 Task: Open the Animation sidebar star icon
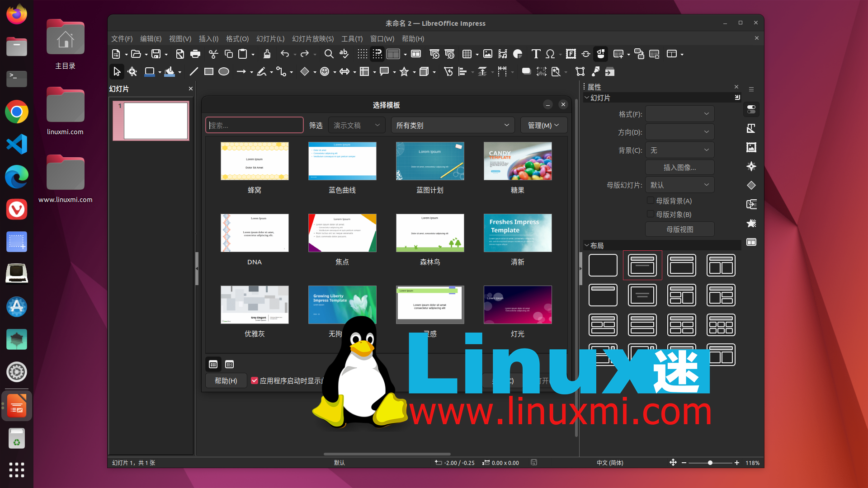point(751,223)
